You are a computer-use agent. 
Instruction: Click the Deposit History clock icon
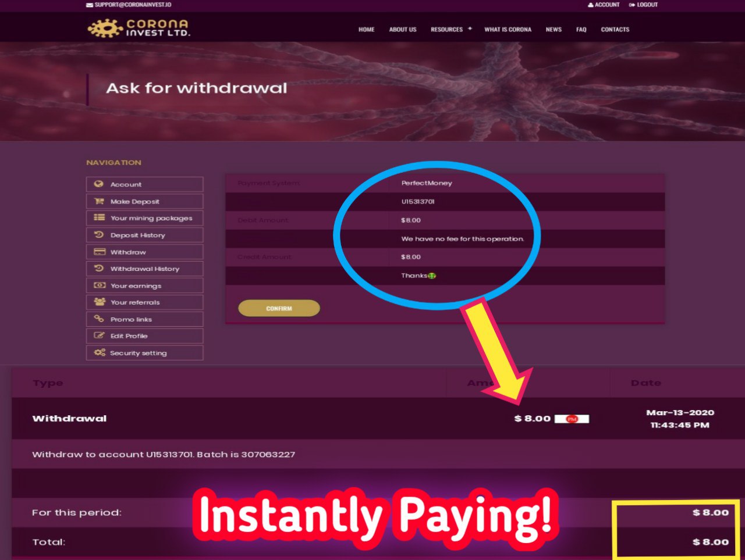tap(99, 234)
